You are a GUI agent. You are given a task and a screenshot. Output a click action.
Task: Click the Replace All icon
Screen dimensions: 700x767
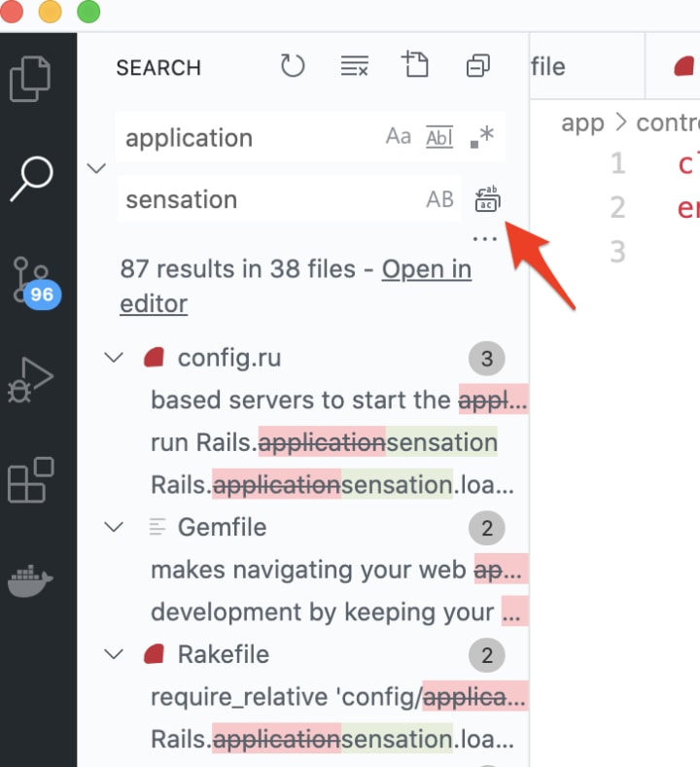tap(487, 198)
